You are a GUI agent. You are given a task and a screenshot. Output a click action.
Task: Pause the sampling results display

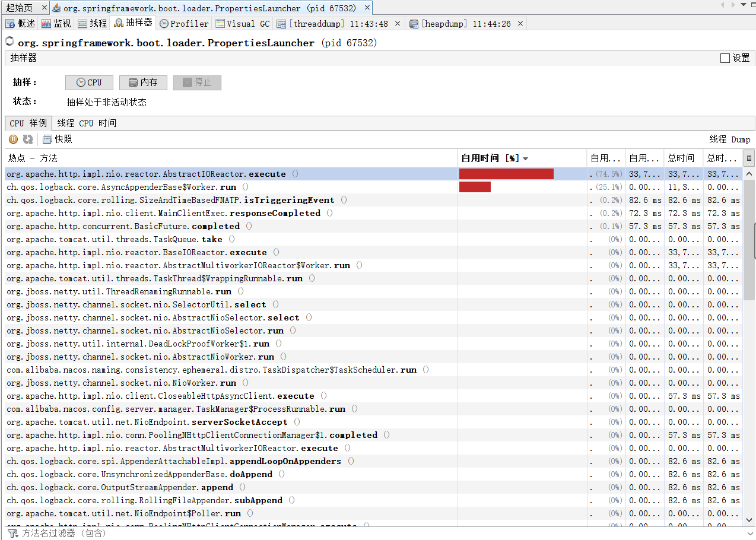[13, 139]
